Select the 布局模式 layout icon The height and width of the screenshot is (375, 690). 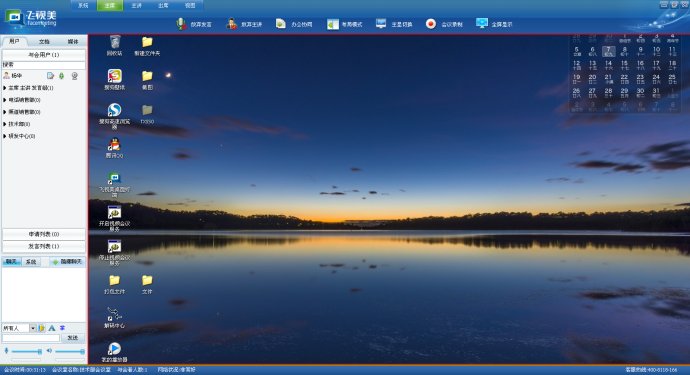(x=333, y=24)
